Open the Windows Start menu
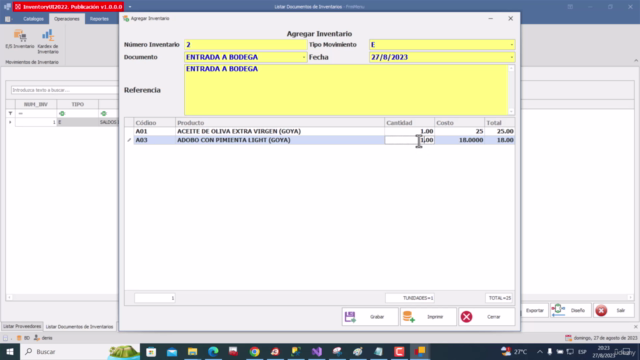Image resolution: width=640 pixels, height=360 pixels. [10, 351]
